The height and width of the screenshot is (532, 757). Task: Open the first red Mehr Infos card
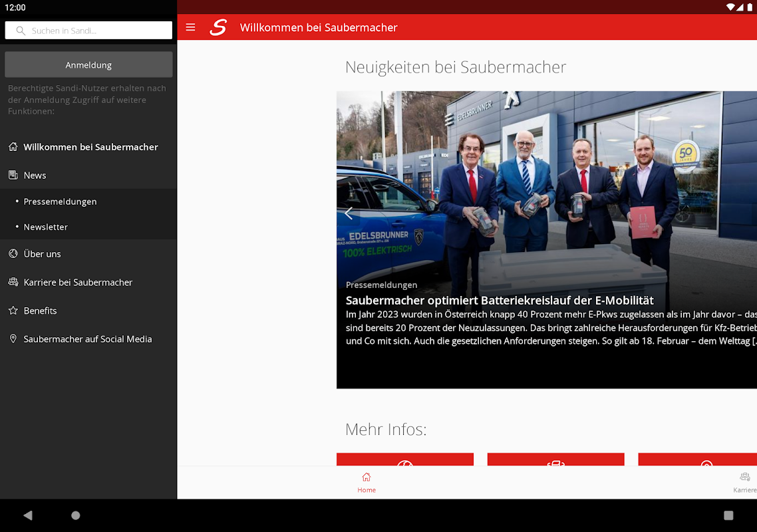coord(404,459)
